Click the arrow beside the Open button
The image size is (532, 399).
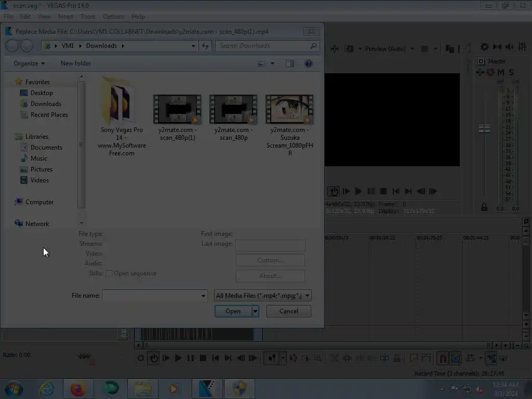tap(255, 311)
